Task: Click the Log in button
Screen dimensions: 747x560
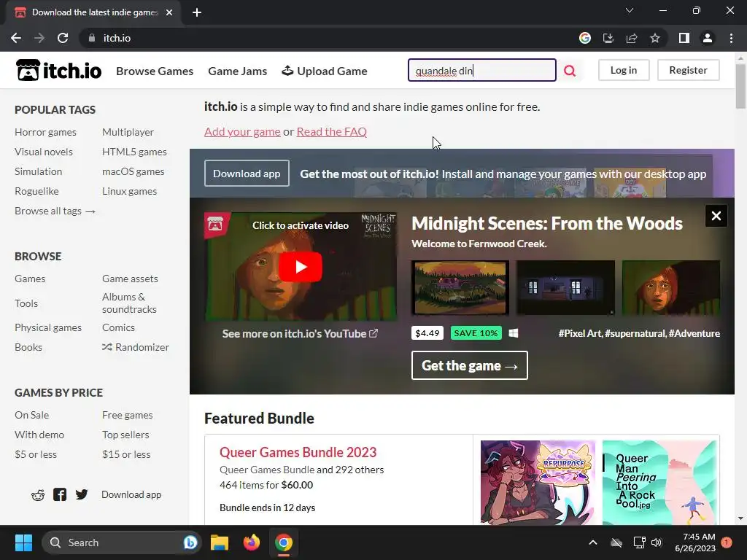Action: (624, 70)
